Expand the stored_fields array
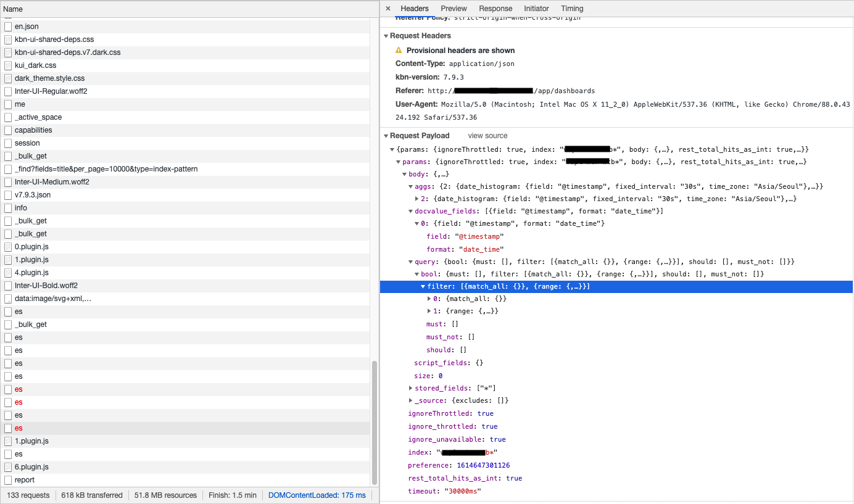The width and height of the screenshot is (854, 504). pyautogui.click(x=411, y=388)
